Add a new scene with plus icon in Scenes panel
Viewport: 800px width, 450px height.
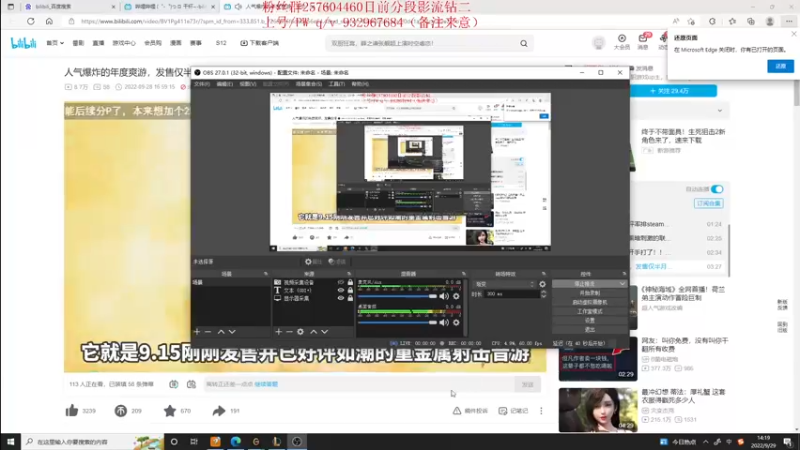[x=197, y=332]
